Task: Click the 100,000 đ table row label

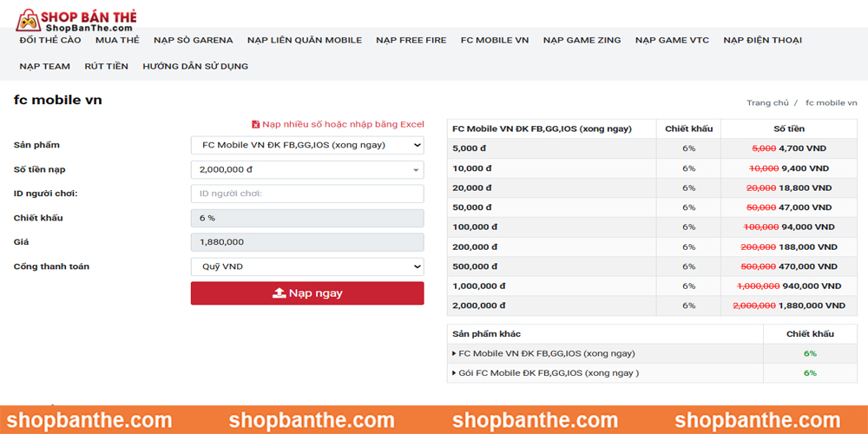Action: (475, 227)
